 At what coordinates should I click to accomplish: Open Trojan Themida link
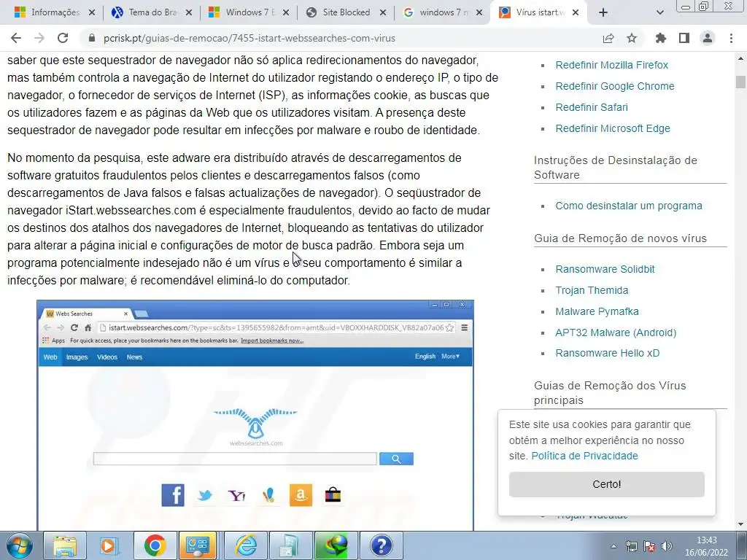592,290
